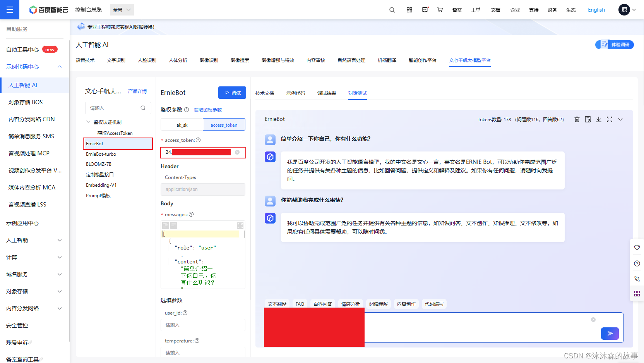
Task: Search icon in the 请输入 API search box
Action: 143,108
